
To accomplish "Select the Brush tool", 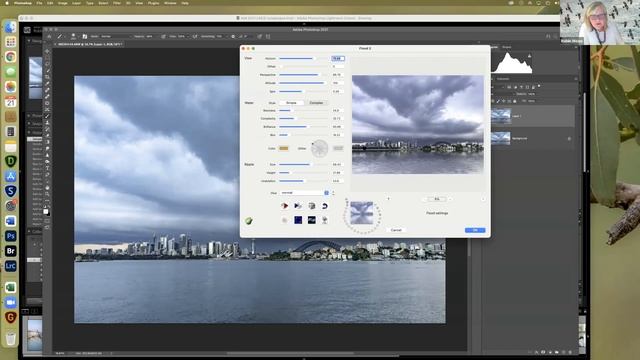I will click(x=47, y=116).
